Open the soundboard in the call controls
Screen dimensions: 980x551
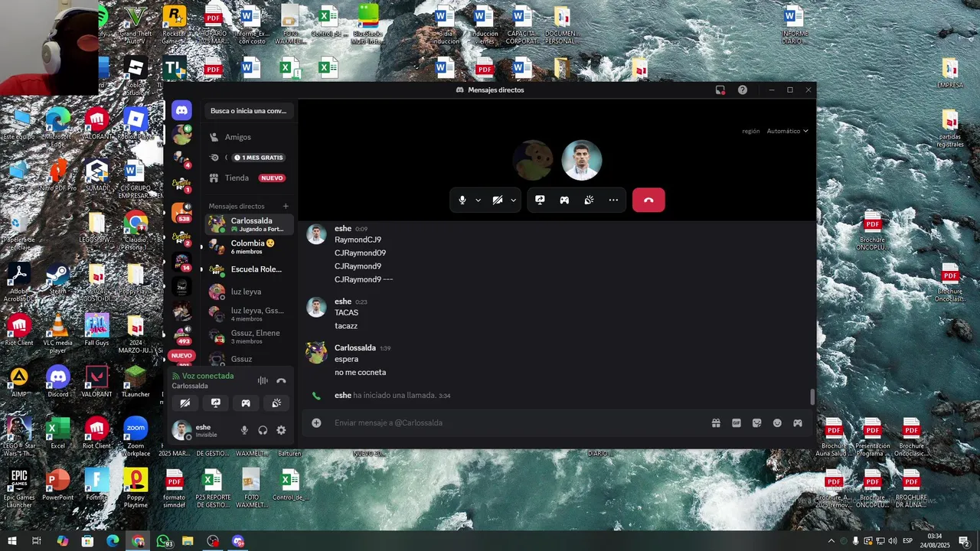point(589,200)
